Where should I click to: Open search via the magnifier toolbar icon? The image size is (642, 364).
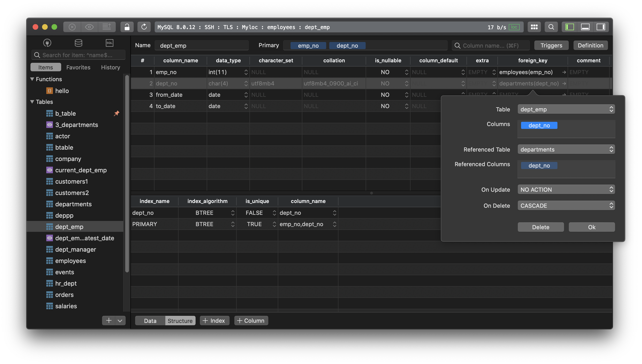click(551, 27)
